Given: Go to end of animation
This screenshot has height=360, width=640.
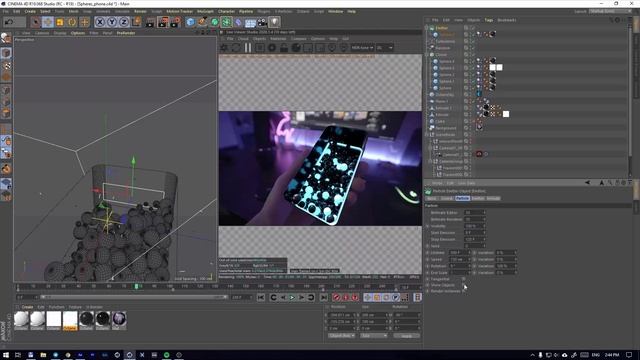Looking at the screenshot, I should pos(324,298).
